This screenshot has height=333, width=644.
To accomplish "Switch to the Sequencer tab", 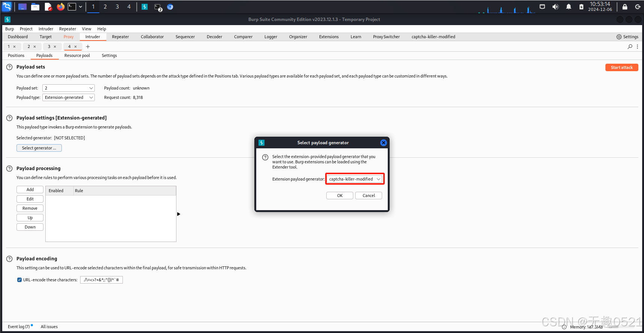I will point(185,37).
